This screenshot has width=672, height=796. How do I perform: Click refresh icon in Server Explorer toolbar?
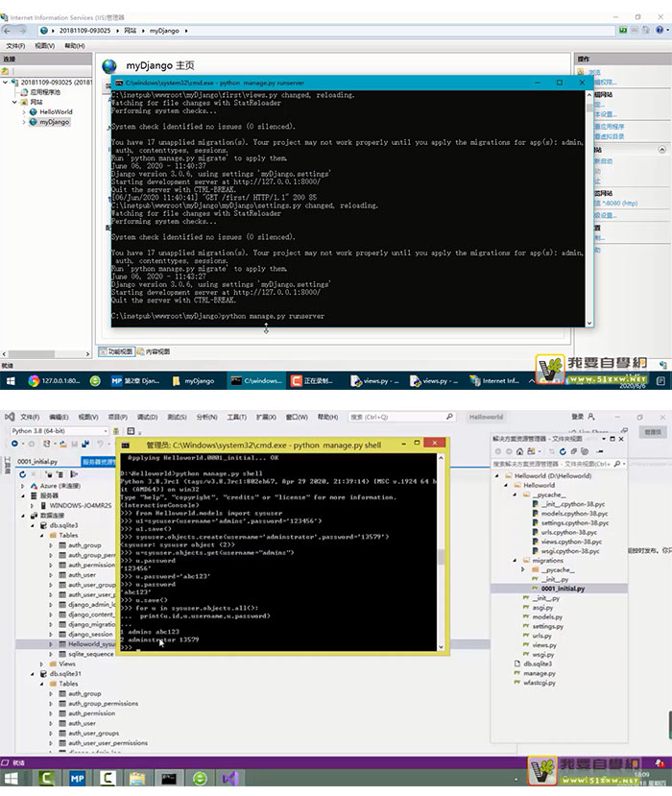coord(22,474)
